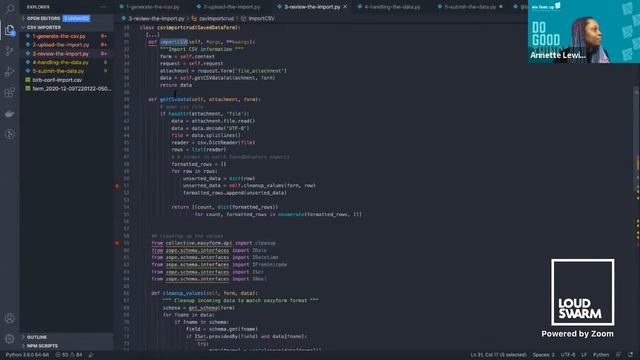Change end of line sequence LF
This screenshot has width=640, height=360.
(x=584, y=355)
